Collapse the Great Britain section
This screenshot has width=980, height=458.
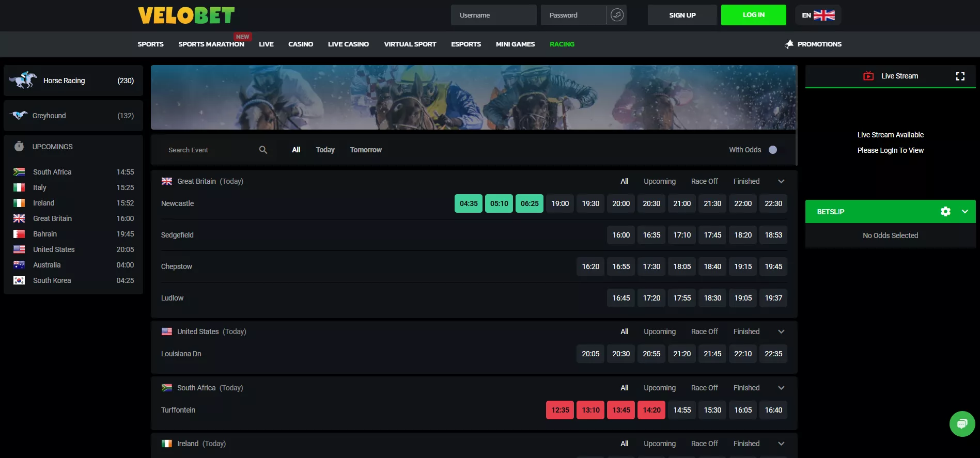click(x=781, y=181)
